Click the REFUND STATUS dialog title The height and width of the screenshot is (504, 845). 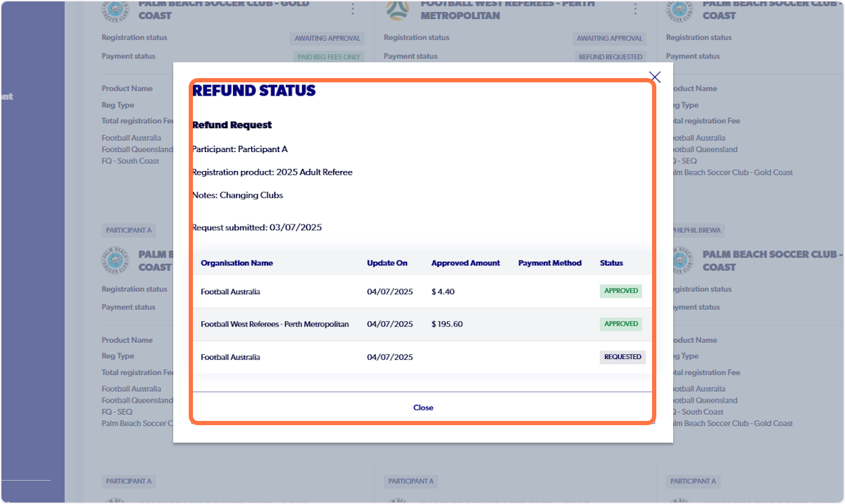point(254,91)
